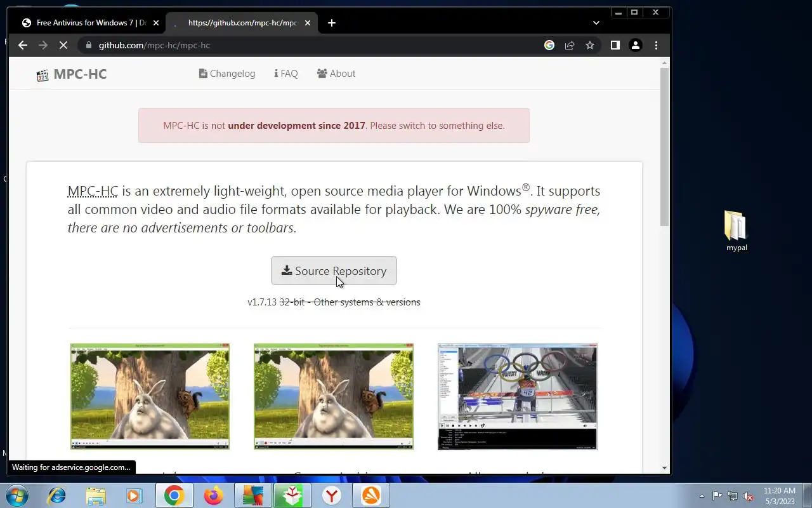Click the 32-bit strikethrough link

292,302
